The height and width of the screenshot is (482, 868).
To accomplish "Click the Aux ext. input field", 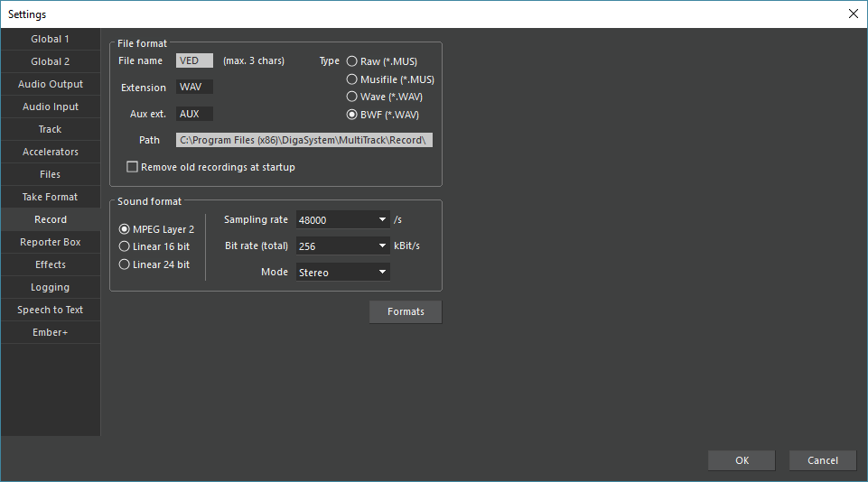I will click(194, 114).
